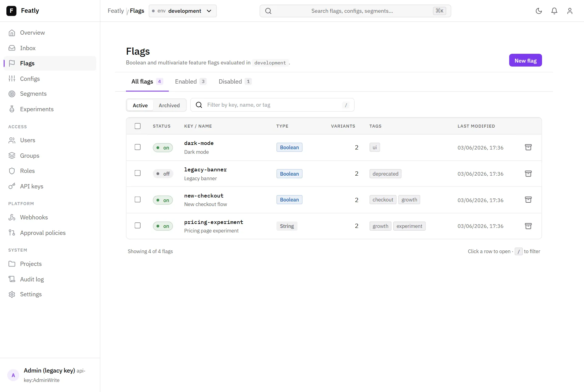This screenshot has height=392, width=584.
Task: Click 'Showing 4 of 4 flags' text
Action: (x=150, y=251)
